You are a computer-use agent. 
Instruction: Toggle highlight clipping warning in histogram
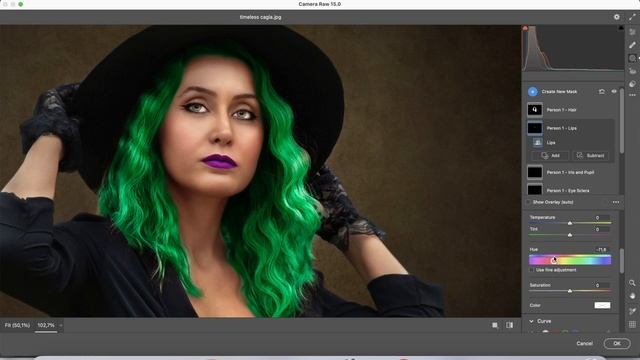pyautogui.click(x=621, y=28)
